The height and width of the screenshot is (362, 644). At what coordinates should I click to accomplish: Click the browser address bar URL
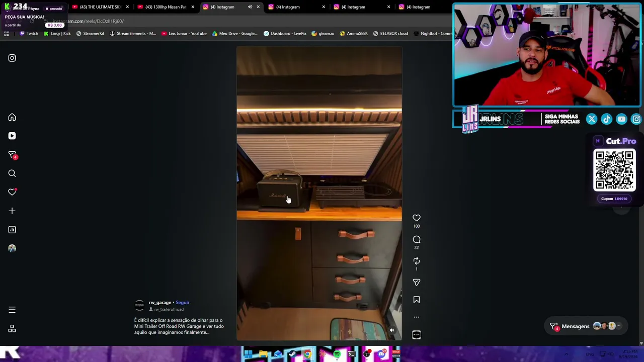[88, 21]
